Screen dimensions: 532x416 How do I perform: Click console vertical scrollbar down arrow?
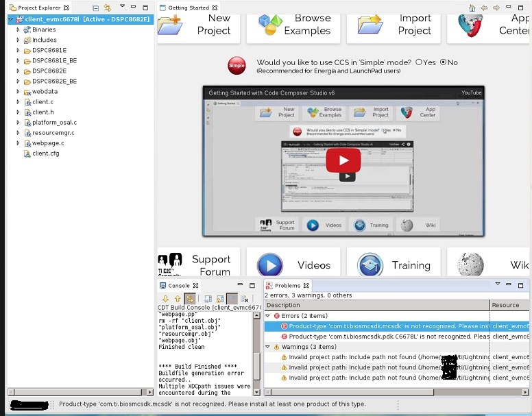257,392
